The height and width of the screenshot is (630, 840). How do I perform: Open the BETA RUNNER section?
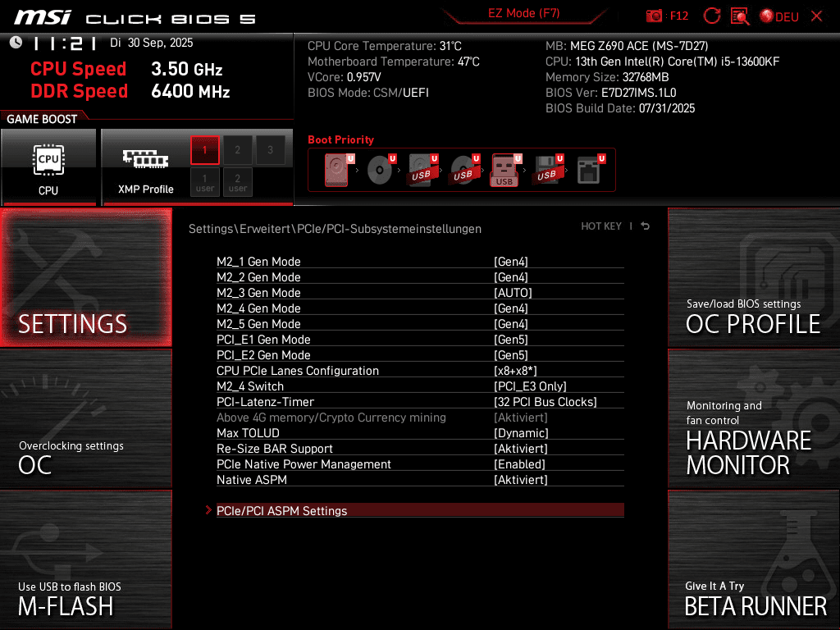[x=754, y=559]
